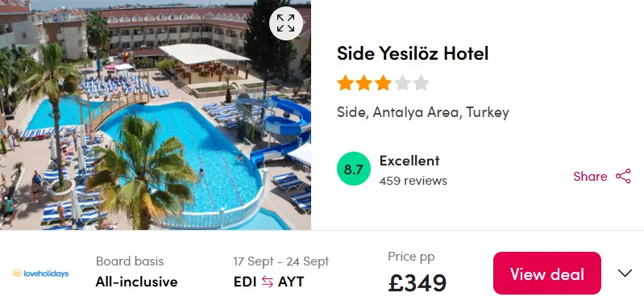Open the 459 reviews link
Viewport: 644px width, 301px height.
(x=413, y=181)
